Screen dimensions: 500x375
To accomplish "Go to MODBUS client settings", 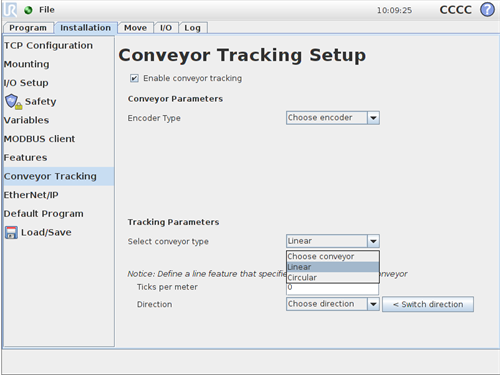I will [39, 139].
